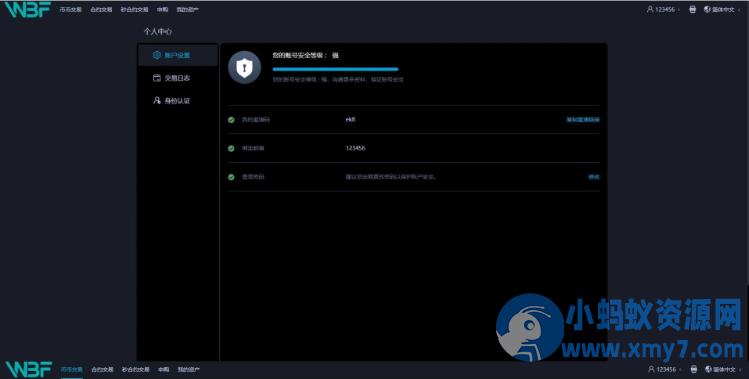Click the globe language icon in the top header

pyautogui.click(x=707, y=9)
